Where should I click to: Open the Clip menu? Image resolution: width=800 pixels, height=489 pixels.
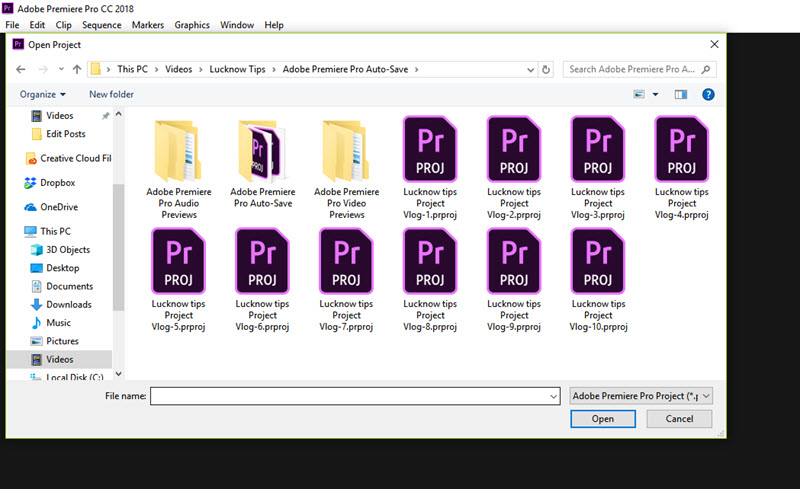click(x=63, y=25)
